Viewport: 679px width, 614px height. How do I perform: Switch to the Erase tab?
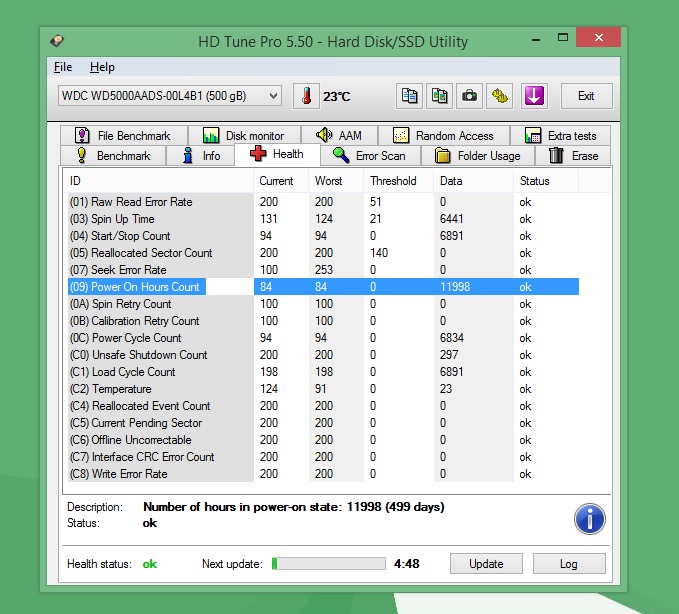(x=573, y=155)
